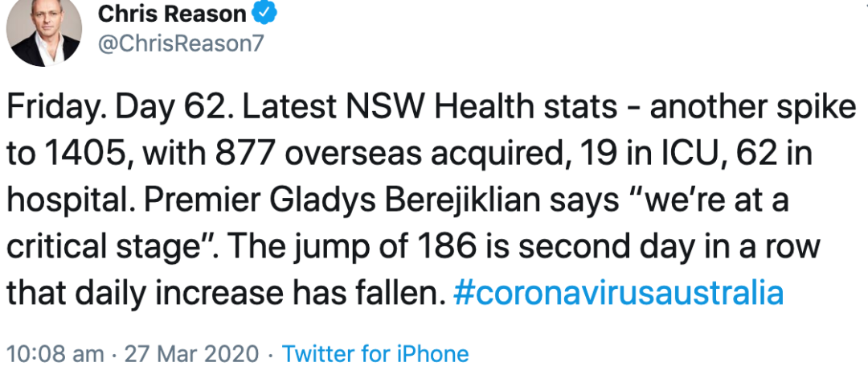Click the 27 Mar 2020 date
The height and width of the screenshot is (379, 868).
191,353
